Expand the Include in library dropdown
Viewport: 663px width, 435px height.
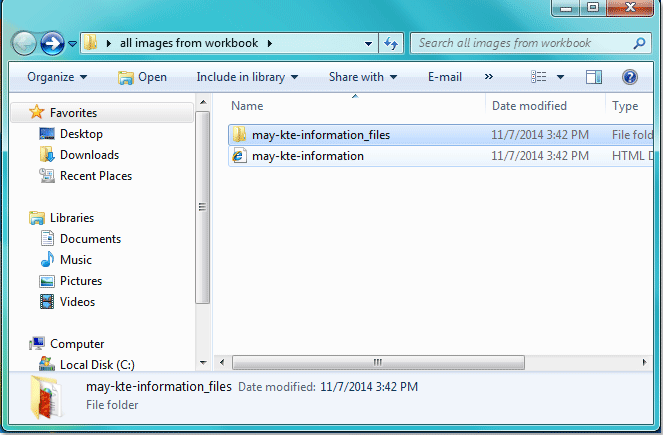(248, 77)
